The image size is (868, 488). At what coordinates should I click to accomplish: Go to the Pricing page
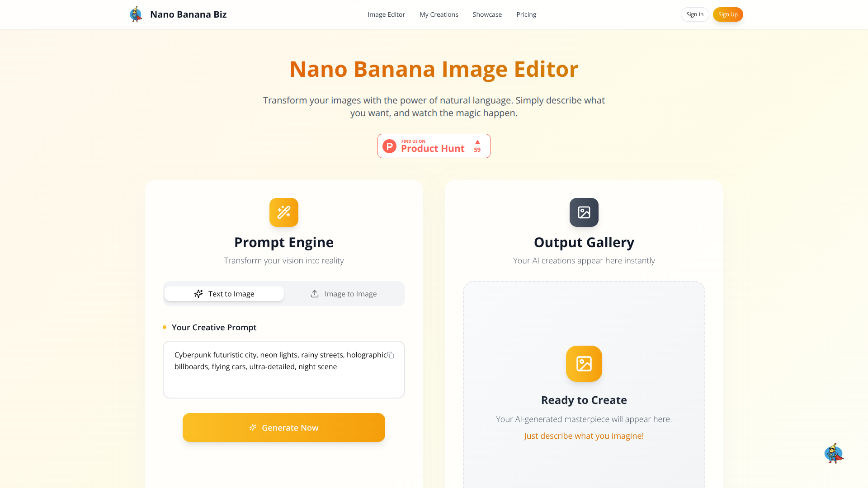click(526, 14)
